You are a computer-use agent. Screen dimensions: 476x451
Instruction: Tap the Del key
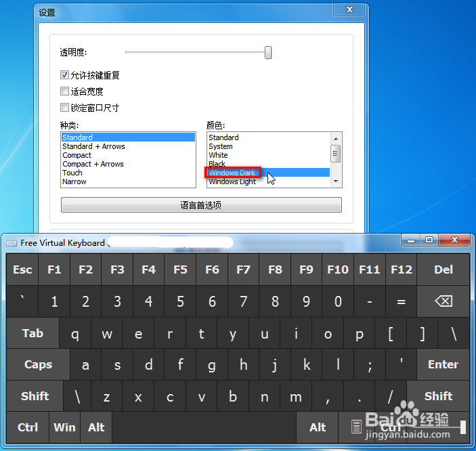click(443, 270)
